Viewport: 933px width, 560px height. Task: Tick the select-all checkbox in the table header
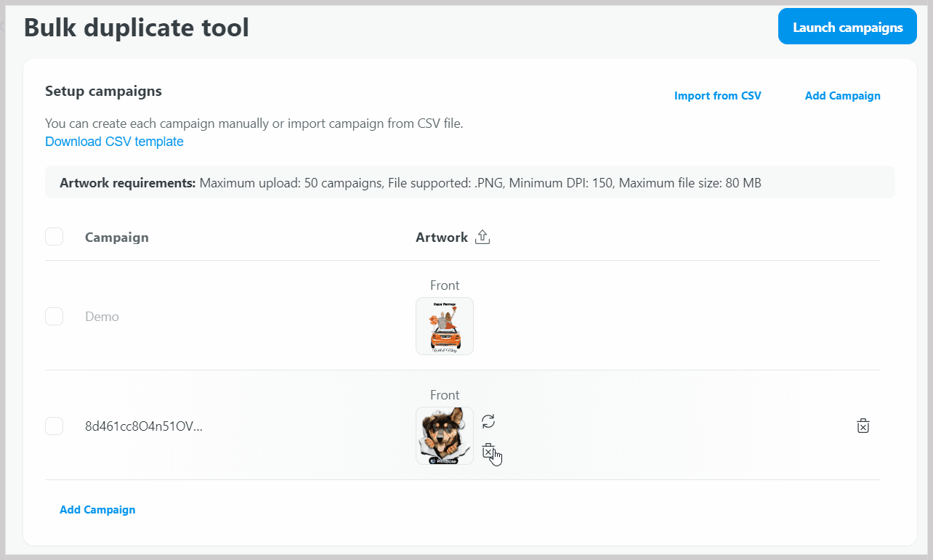pos(54,237)
